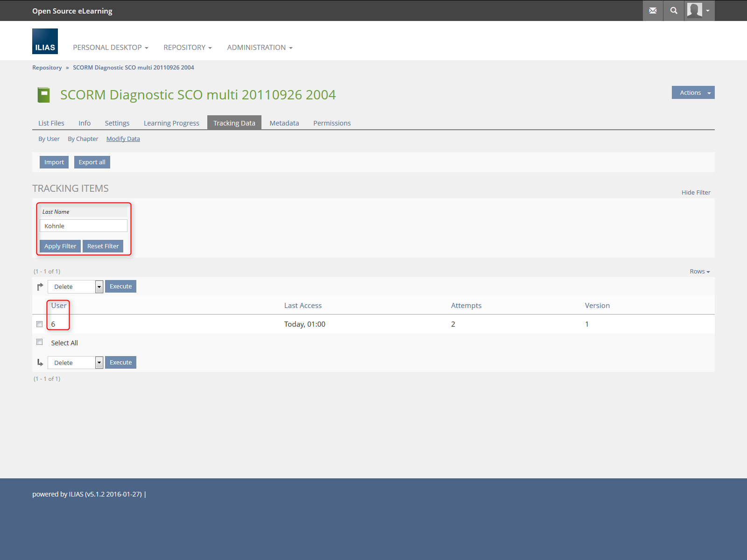747x560 pixels.
Task: Expand the Rows selector
Action: click(x=699, y=272)
